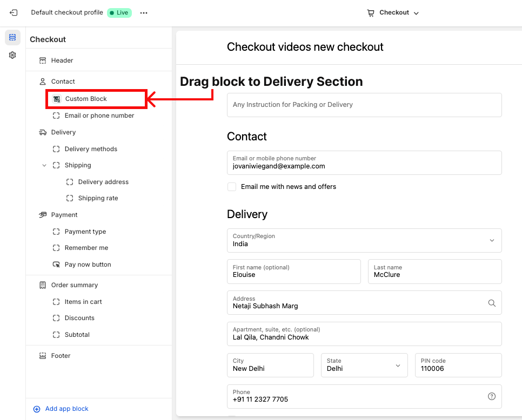
Task: Open the settings gear icon in left rail
Action: pos(12,55)
